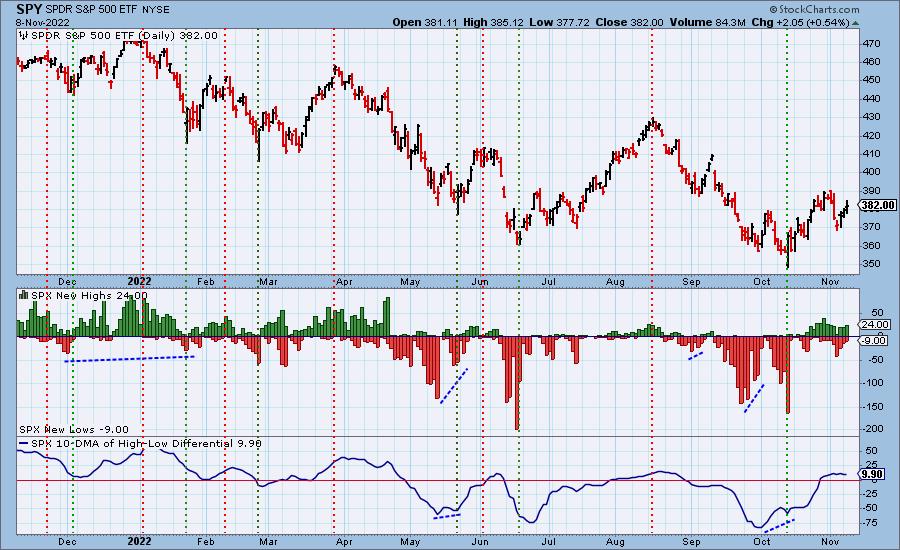Click the 450 price axis label
The height and width of the screenshot is (550, 900).
point(871,80)
